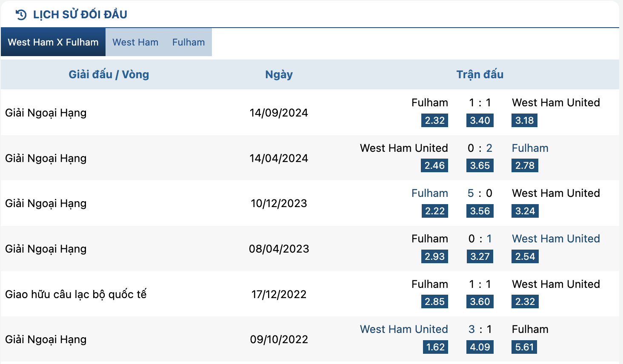Click odds 2.78 badge
The image size is (623, 364).
(x=525, y=165)
